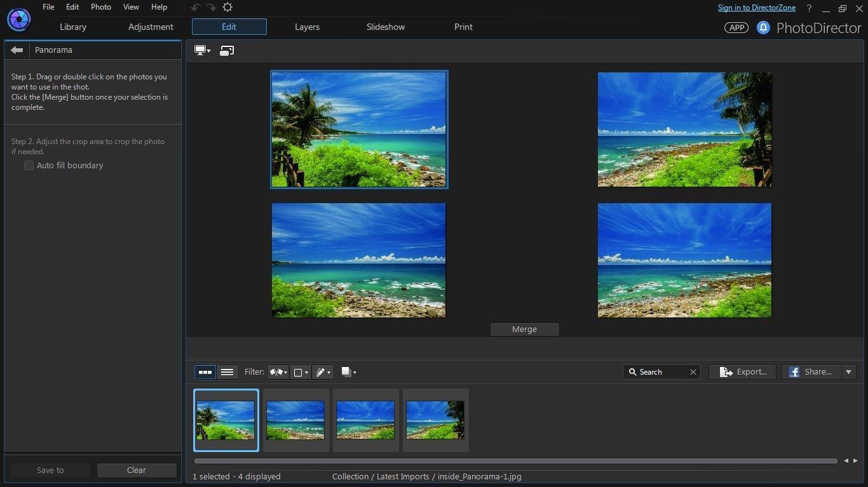
Task: Switch to list view layout
Action: point(227,372)
